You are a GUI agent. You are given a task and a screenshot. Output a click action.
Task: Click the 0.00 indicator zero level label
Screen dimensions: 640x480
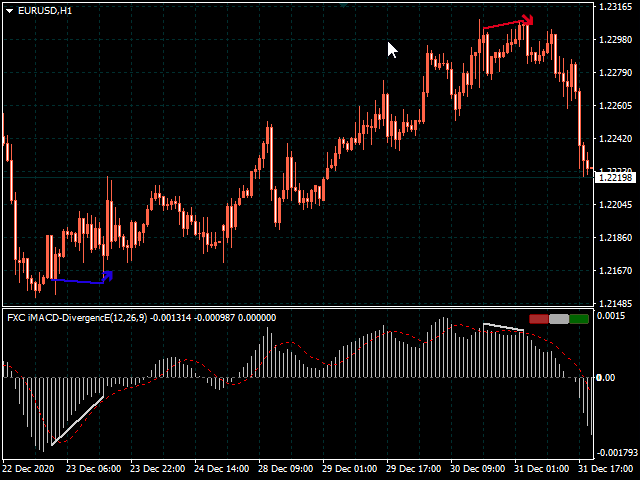point(606,378)
